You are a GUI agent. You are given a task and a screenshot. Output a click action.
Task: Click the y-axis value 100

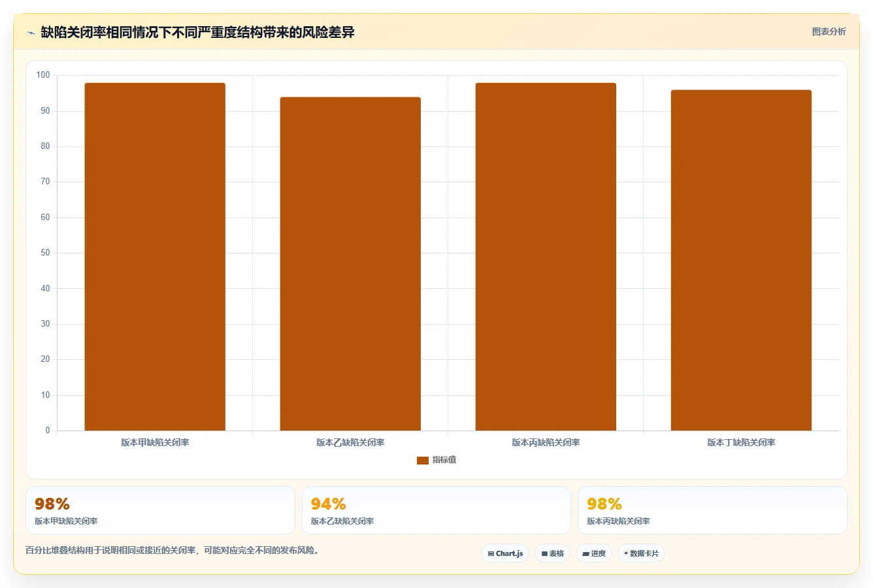pyautogui.click(x=43, y=75)
